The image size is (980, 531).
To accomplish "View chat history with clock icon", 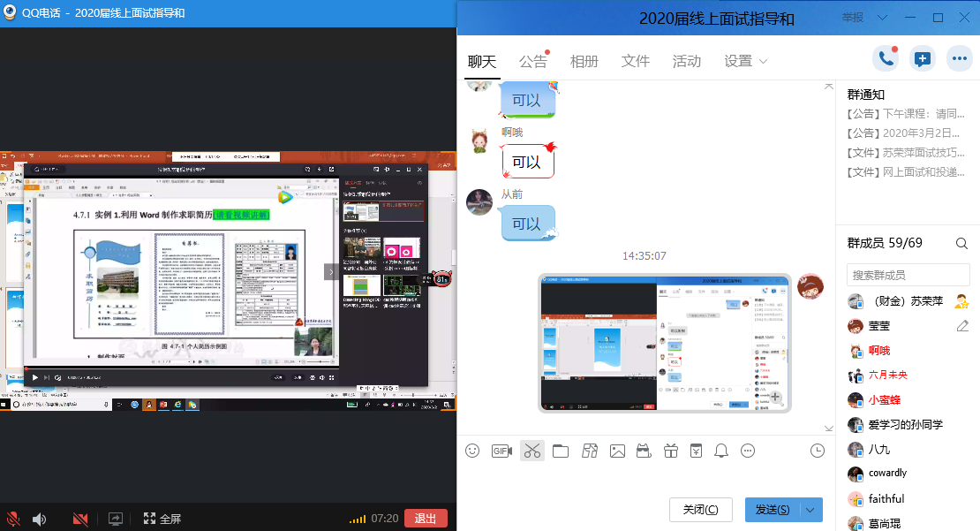I will click(x=818, y=451).
